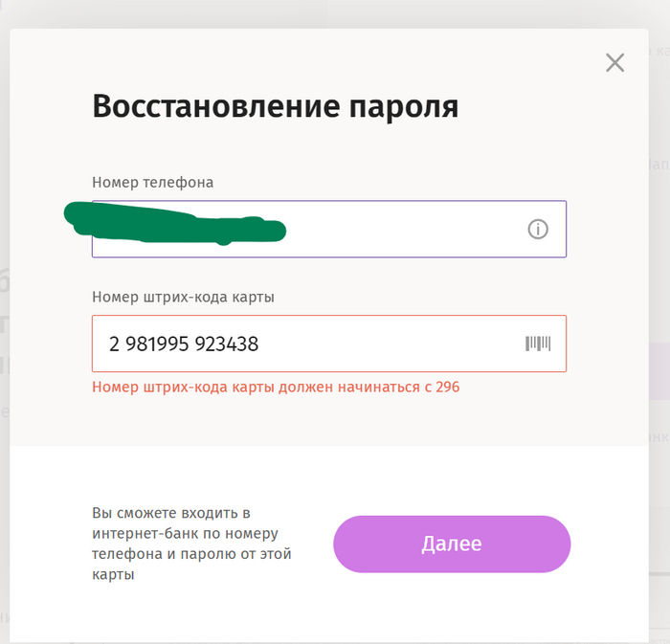Click inside the card barcode number field
The width and height of the screenshot is (670, 644).
(383, 344)
